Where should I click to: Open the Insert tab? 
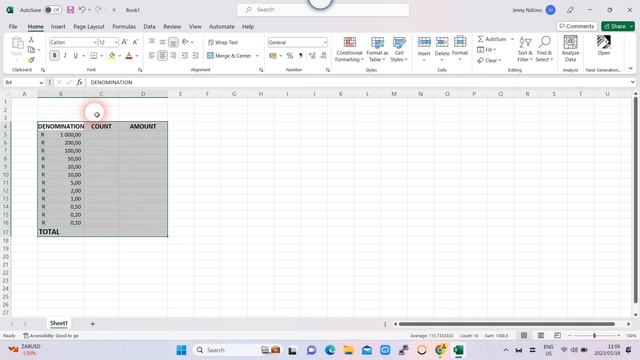pyautogui.click(x=58, y=27)
